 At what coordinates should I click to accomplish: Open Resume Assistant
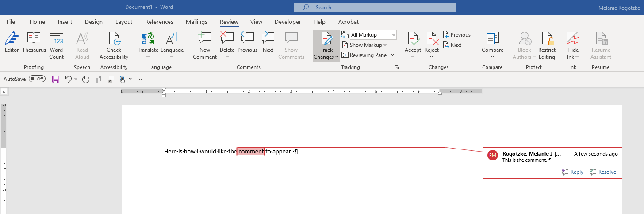(601, 46)
